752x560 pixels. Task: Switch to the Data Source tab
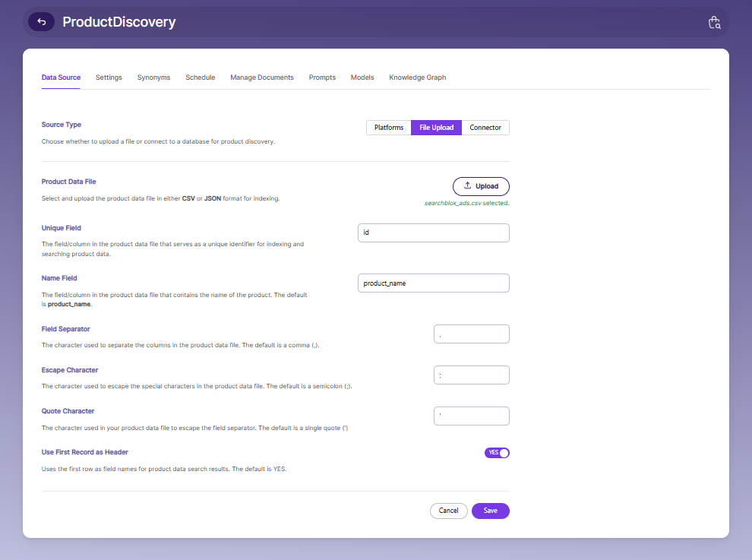pos(61,78)
